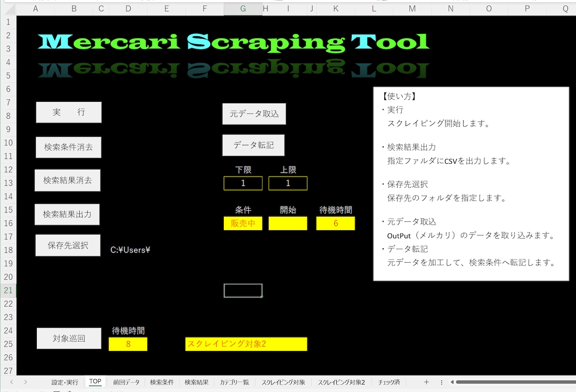Screen dimensions: 576x392
Task: Open the カテゴリー一覧 sheet tab
Action: pos(234,382)
